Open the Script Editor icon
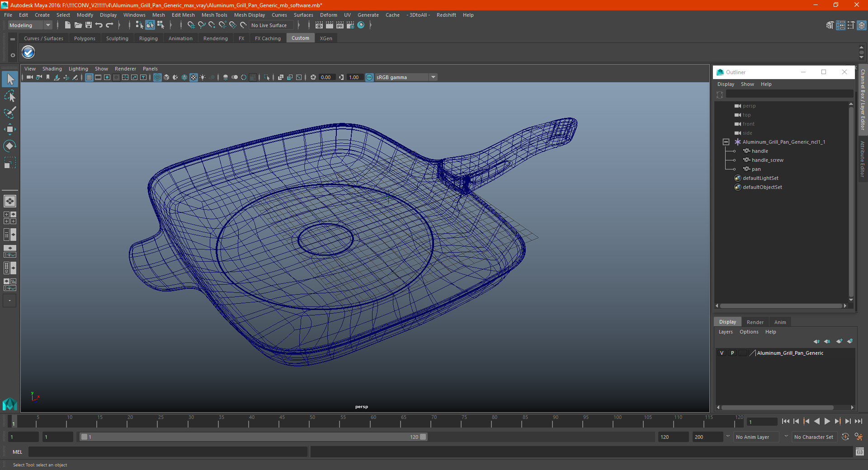The image size is (868, 470). 859,451
